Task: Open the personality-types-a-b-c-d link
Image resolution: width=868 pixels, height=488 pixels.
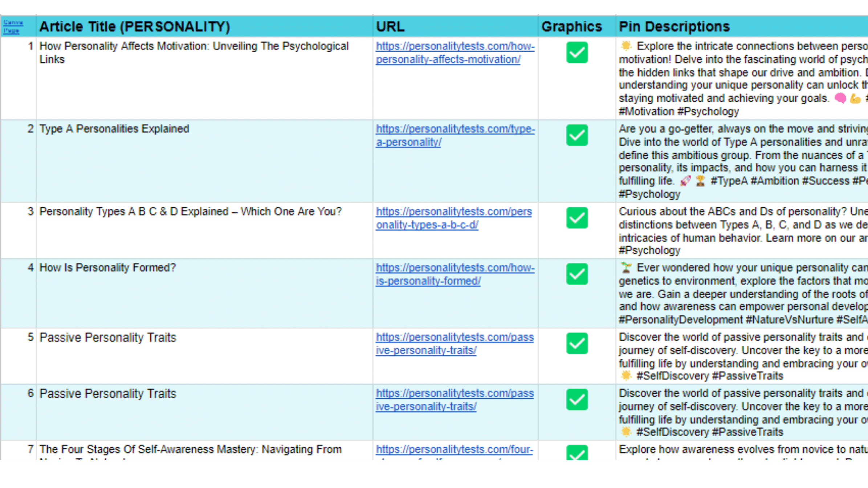Action: pos(453,212)
